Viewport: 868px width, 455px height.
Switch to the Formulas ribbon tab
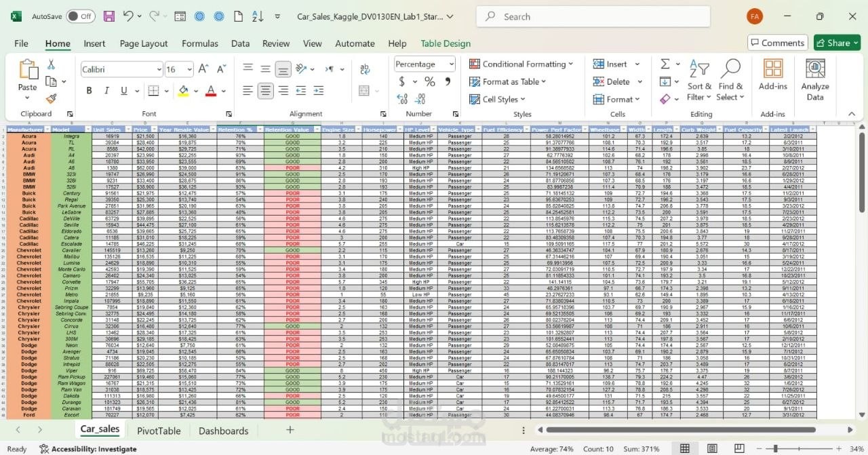point(200,43)
